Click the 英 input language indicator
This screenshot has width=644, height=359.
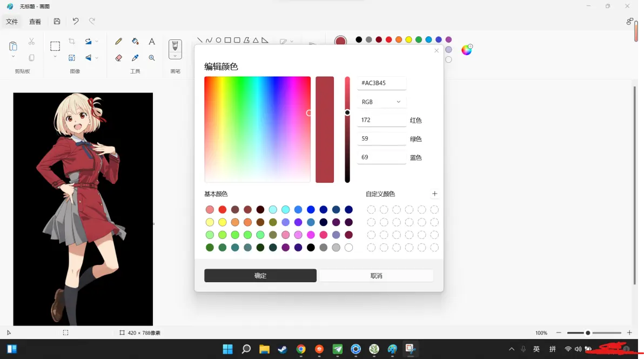pos(536,349)
